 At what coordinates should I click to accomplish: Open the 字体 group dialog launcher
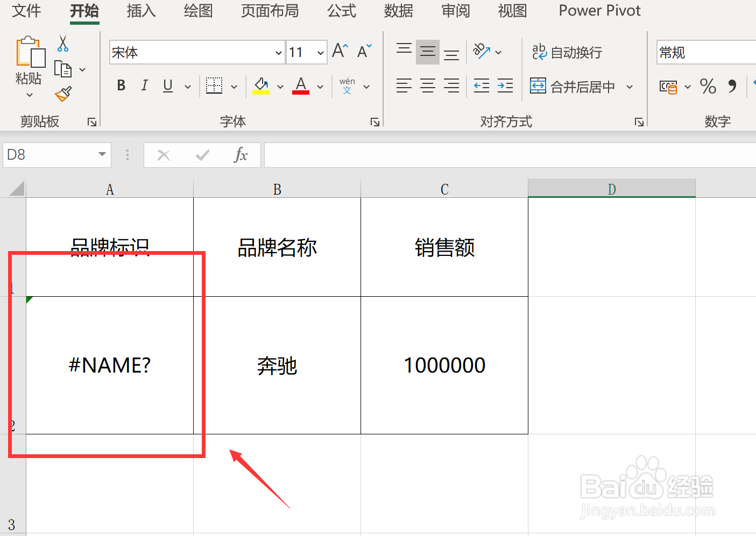375,122
